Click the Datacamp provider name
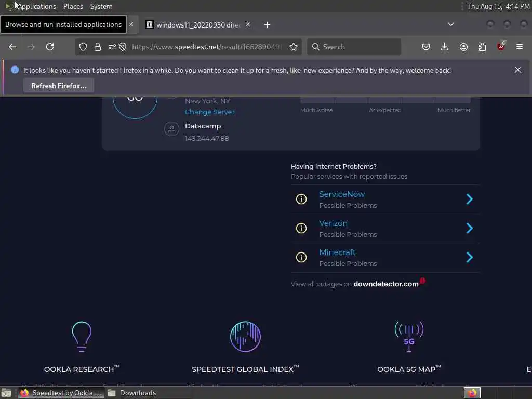 point(203,126)
